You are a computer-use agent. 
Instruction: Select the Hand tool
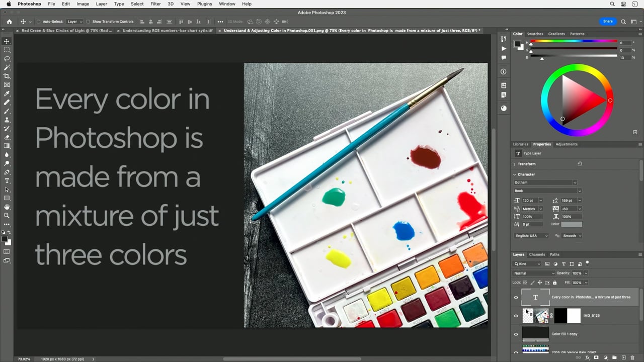[7, 207]
